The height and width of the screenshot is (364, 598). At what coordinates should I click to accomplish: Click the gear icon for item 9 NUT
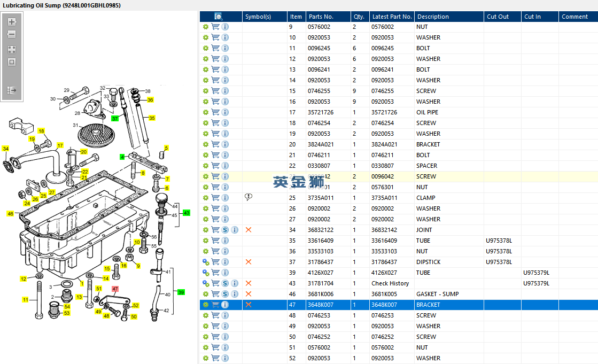point(206,27)
